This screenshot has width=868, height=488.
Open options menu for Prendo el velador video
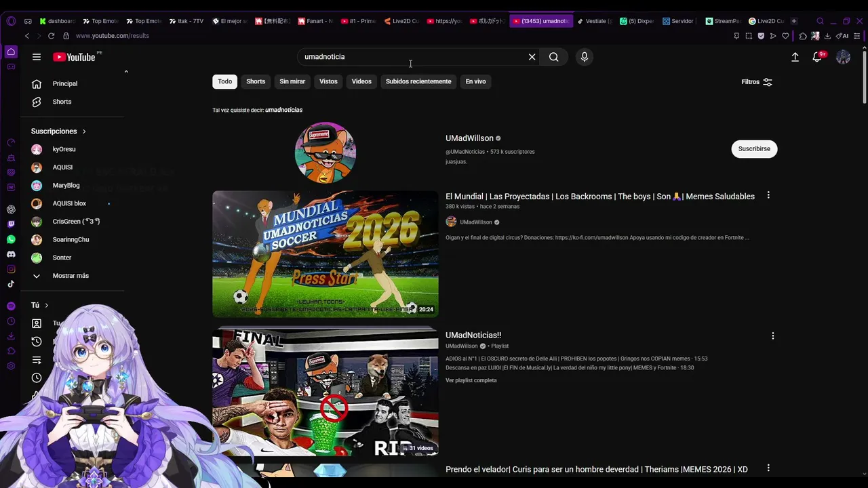point(768,468)
